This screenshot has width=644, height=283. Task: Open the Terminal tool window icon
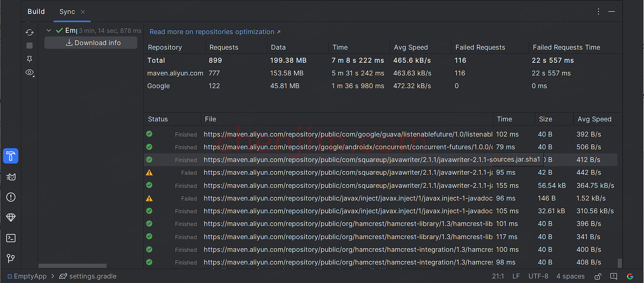11,238
